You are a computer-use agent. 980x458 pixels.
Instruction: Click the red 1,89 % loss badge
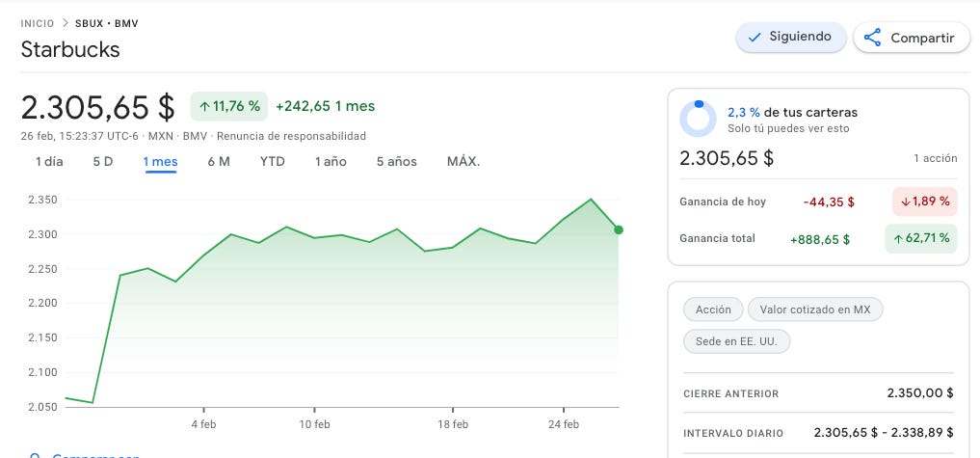coord(924,202)
